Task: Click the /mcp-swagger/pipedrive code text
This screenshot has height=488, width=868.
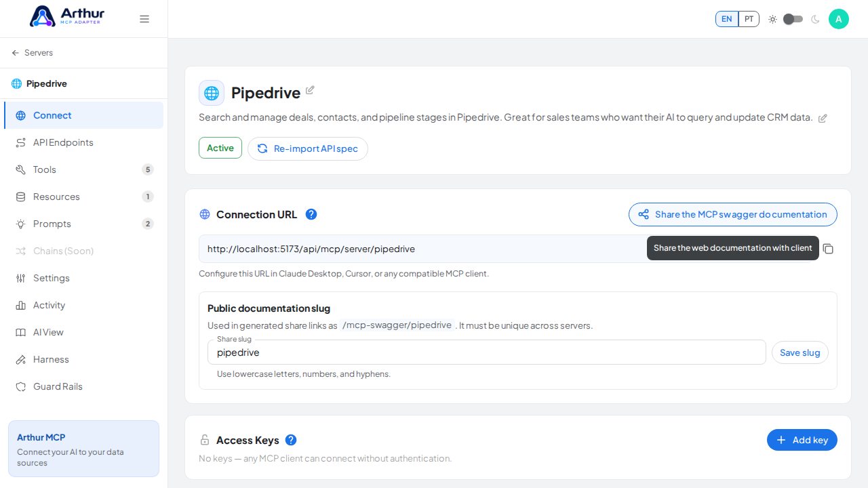Action: coord(397,325)
